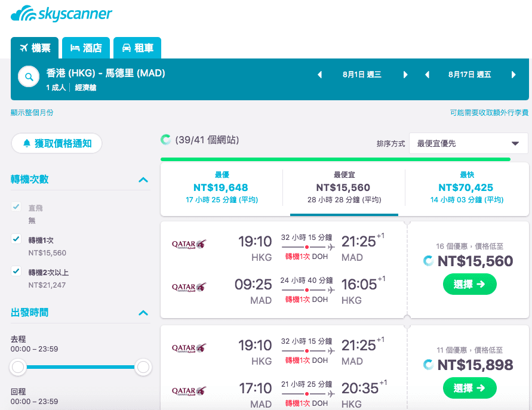Switch to the 租車 car rental tab
The height and width of the screenshot is (410, 532).
click(x=137, y=48)
